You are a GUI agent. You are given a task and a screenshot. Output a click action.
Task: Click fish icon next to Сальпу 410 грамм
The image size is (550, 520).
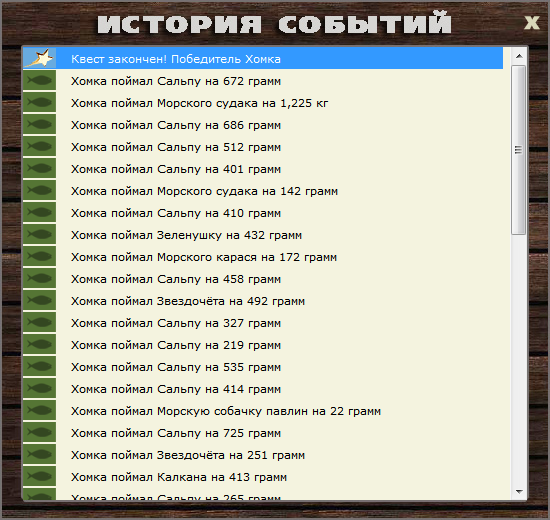point(39,212)
